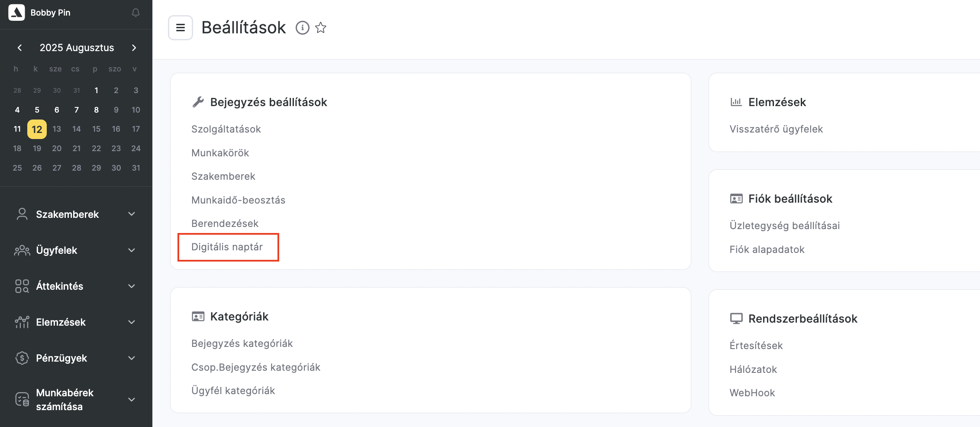Go to previous month in calendar
The width and height of the screenshot is (980, 427).
pos(19,48)
